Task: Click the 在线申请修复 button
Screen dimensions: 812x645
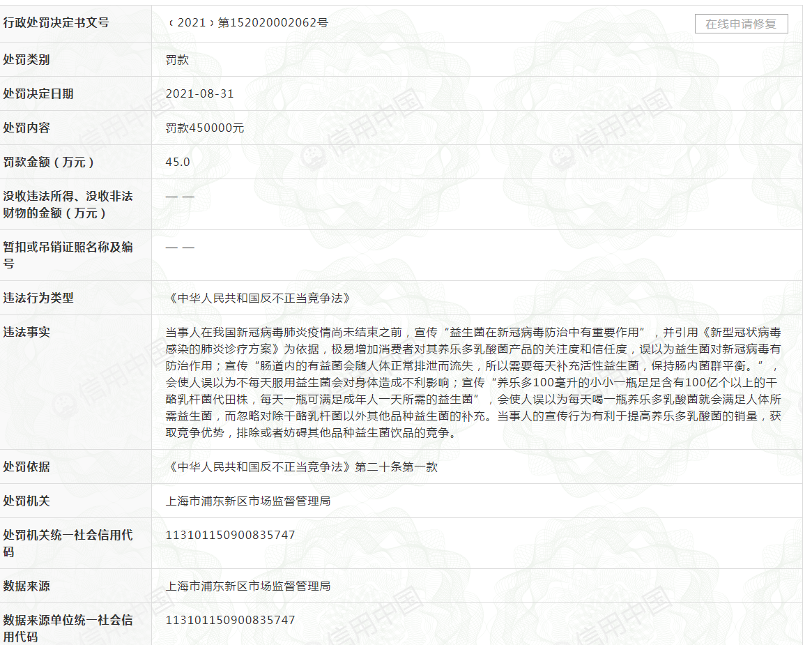Action: 741,24
